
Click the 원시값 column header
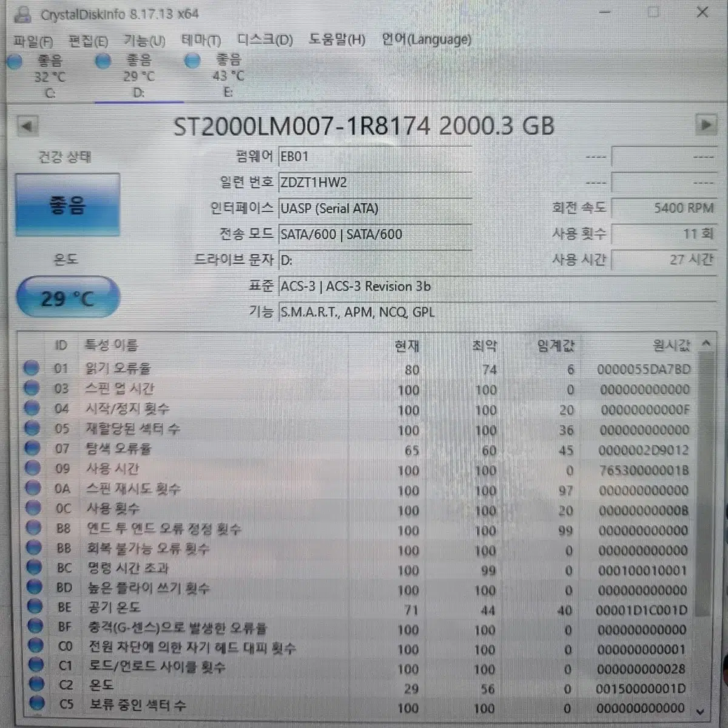tap(672, 345)
